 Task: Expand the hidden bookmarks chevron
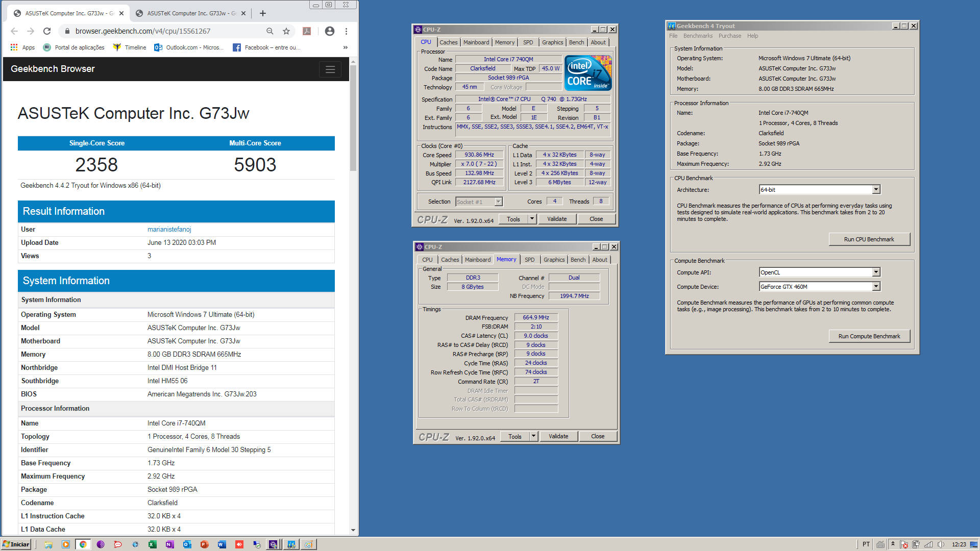pyautogui.click(x=346, y=47)
